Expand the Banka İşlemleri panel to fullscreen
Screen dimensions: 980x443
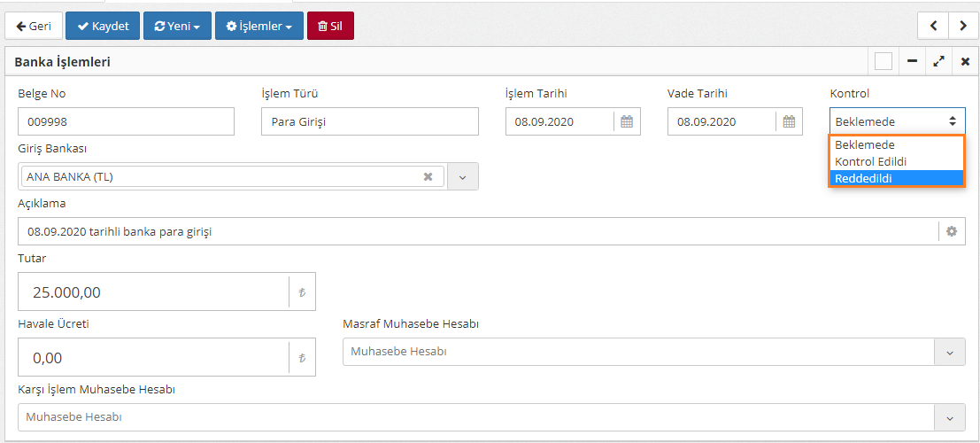coord(938,61)
